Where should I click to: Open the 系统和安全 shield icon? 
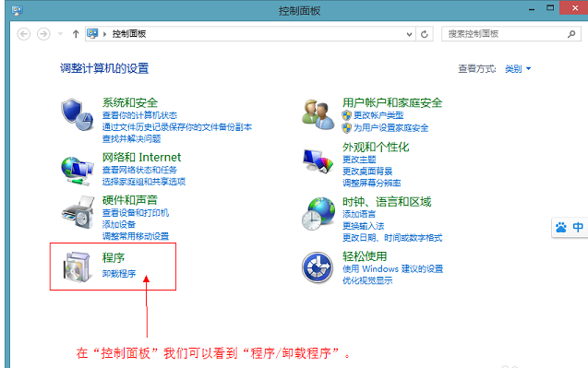point(78,114)
